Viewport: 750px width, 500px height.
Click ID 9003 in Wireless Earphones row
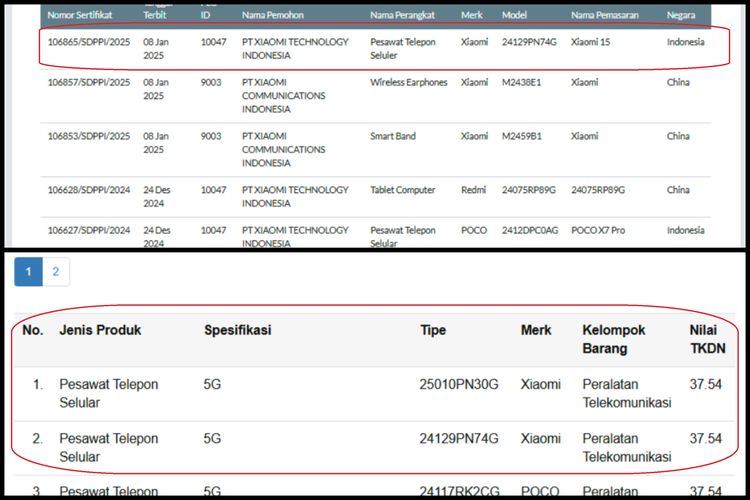point(211,82)
